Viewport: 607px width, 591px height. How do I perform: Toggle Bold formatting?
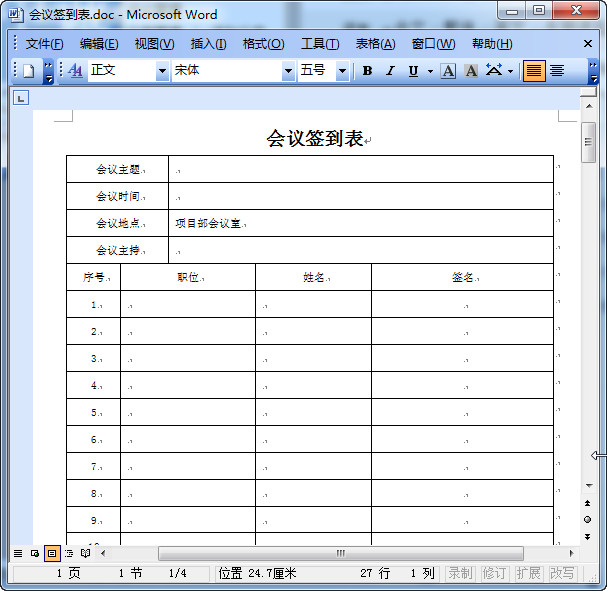coord(367,71)
